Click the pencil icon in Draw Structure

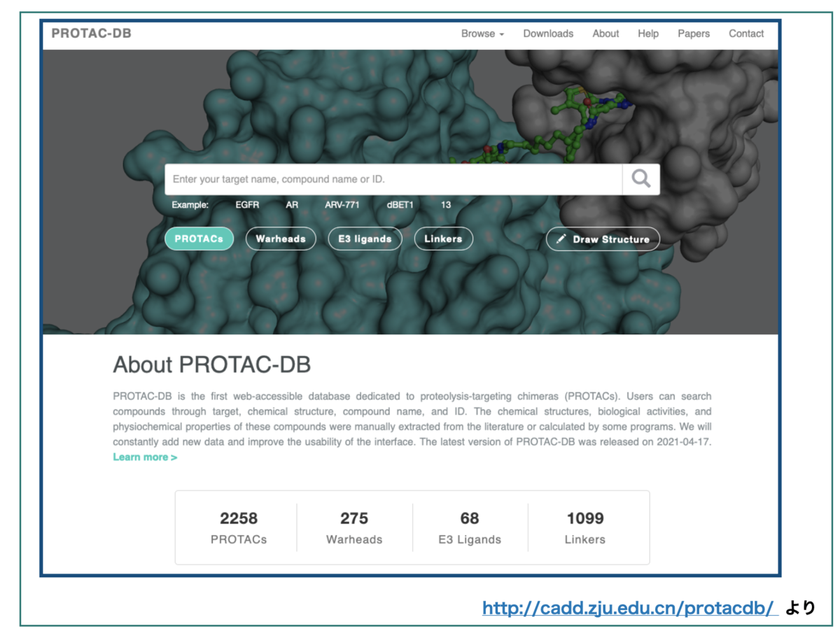(x=561, y=239)
